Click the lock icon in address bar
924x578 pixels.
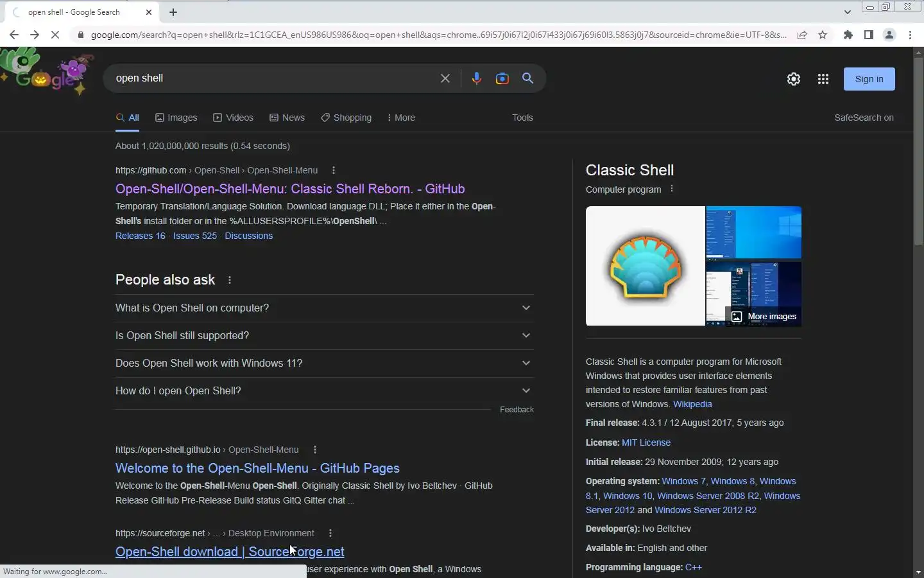(x=80, y=35)
